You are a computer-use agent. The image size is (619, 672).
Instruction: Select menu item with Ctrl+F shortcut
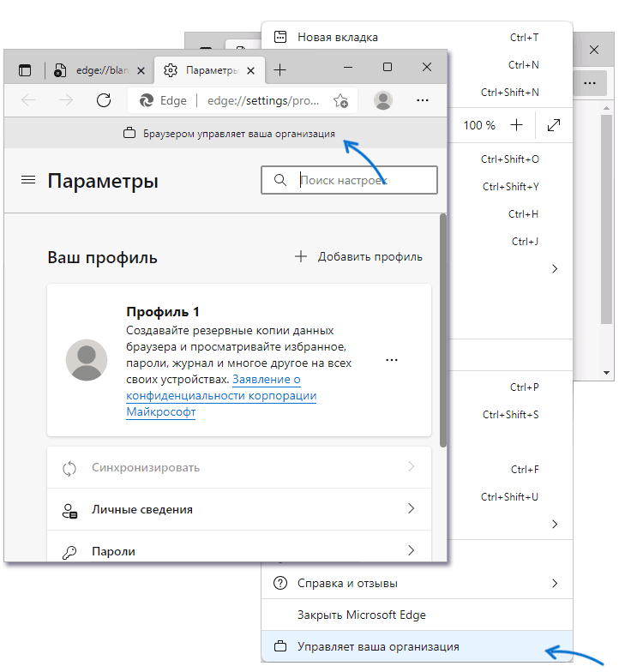coord(509,470)
